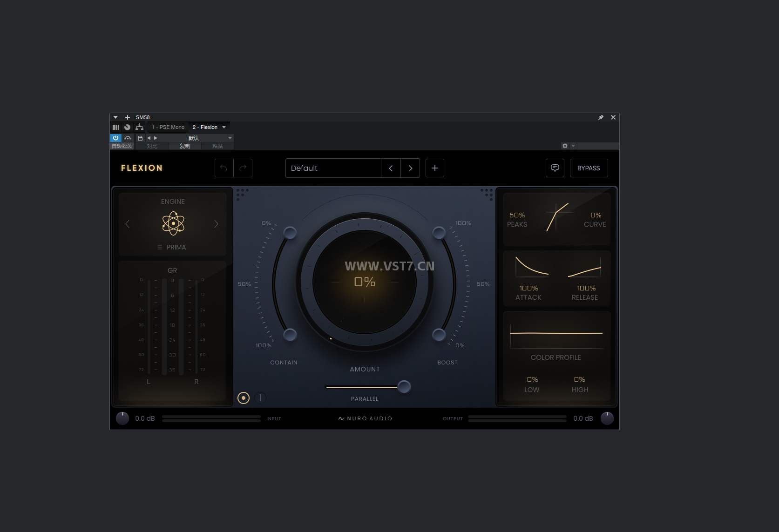Click the round knob macro controls icon
The image size is (779, 532).
click(127, 127)
